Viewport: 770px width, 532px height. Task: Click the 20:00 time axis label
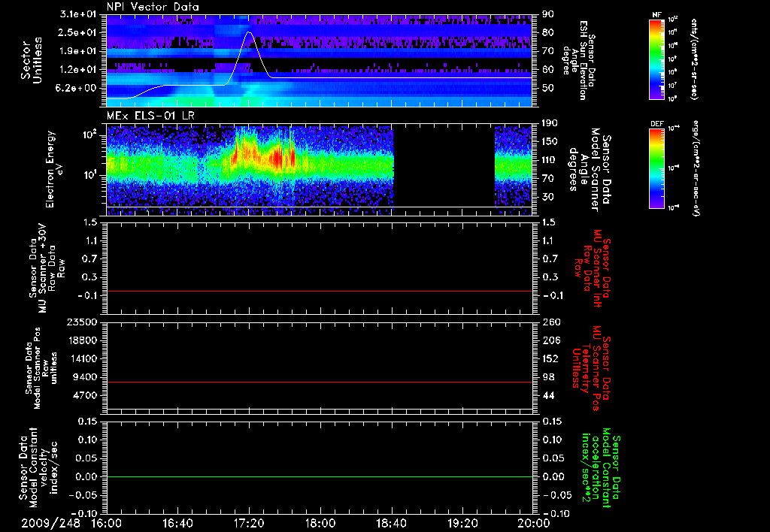(x=534, y=523)
